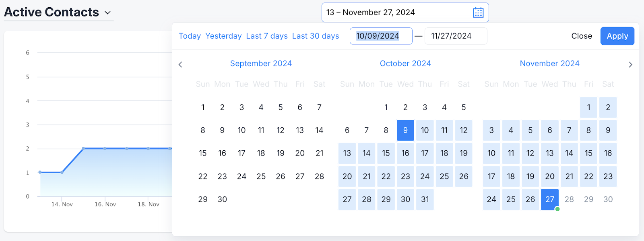644x241 pixels.
Task: Expand the Active Contacts dropdown chevron
Action: coord(107,13)
